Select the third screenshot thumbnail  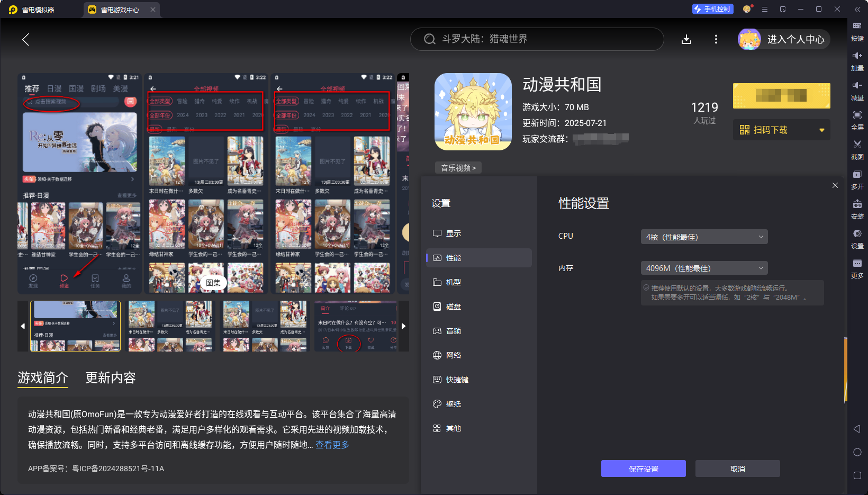pos(265,326)
